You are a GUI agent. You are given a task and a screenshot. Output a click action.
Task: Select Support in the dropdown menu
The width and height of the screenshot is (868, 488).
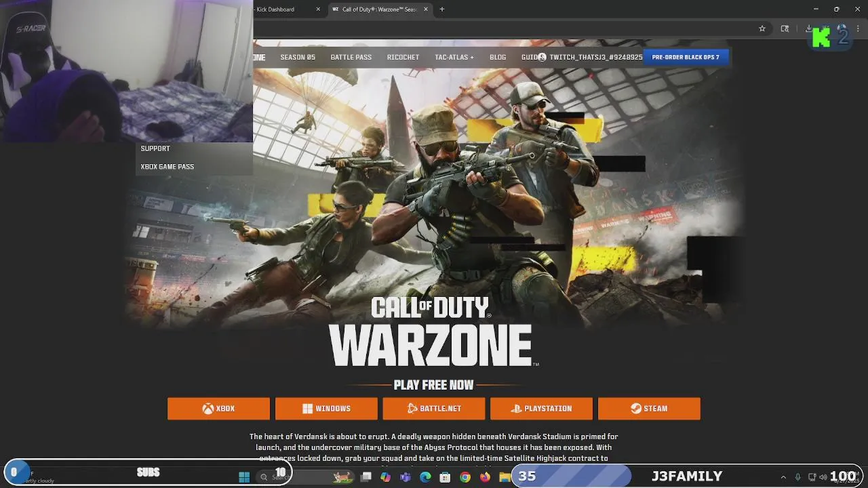[x=155, y=148]
